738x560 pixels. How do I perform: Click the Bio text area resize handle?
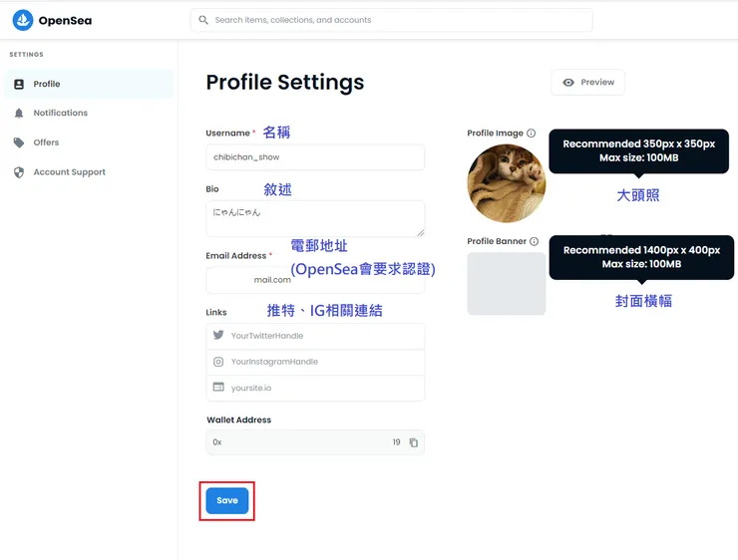420,232
